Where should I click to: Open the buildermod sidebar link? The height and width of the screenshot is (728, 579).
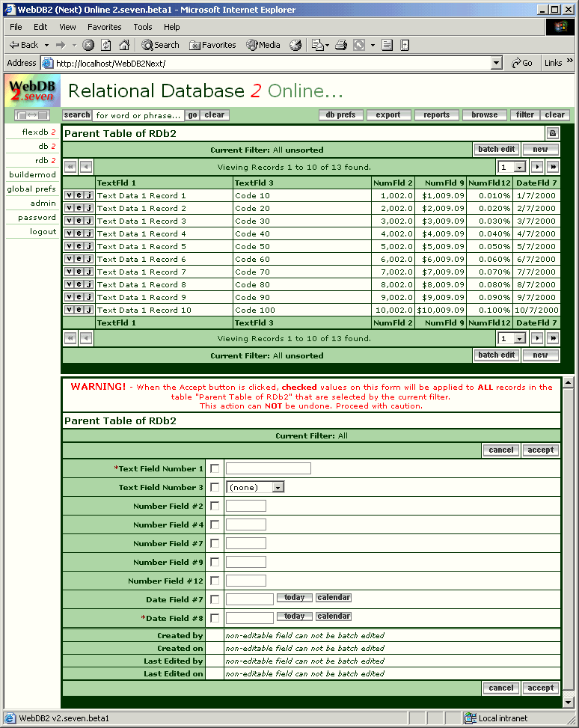pyautogui.click(x=32, y=174)
